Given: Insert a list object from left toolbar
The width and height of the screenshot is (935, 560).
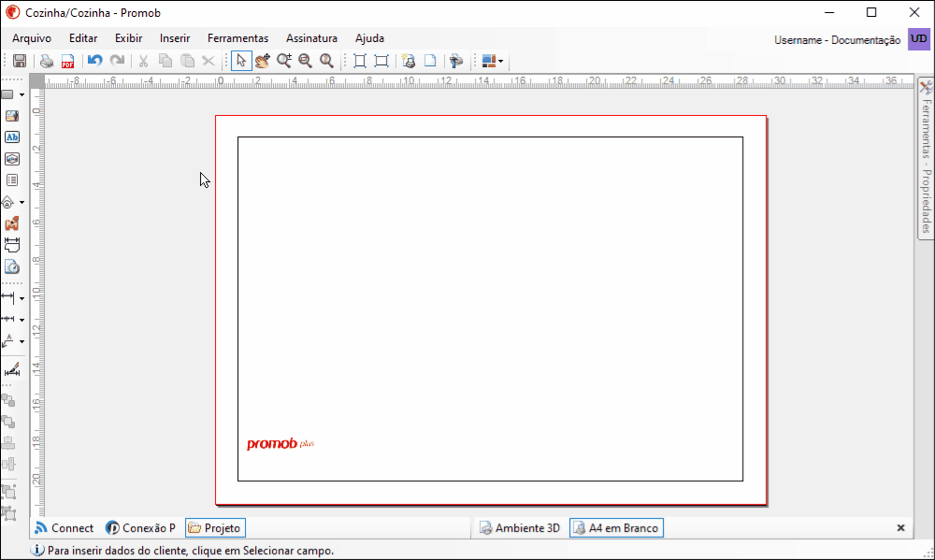Looking at the screenshot, I should [12, 180].
